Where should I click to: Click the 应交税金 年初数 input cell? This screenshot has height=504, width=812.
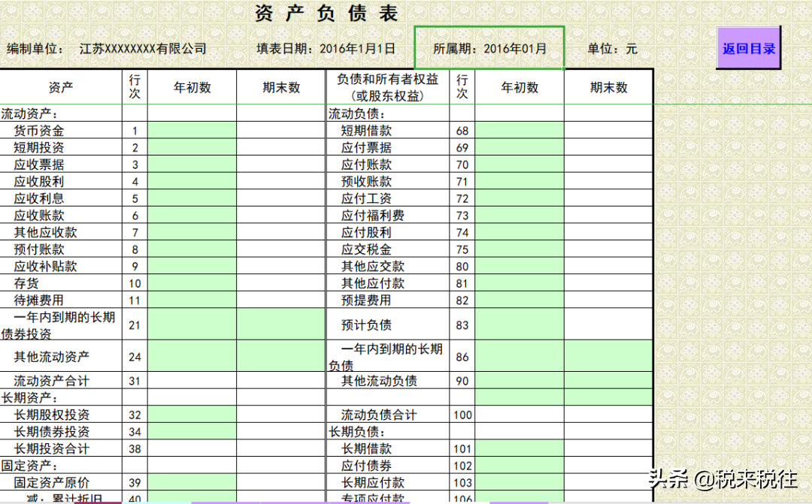click(520, 249)
